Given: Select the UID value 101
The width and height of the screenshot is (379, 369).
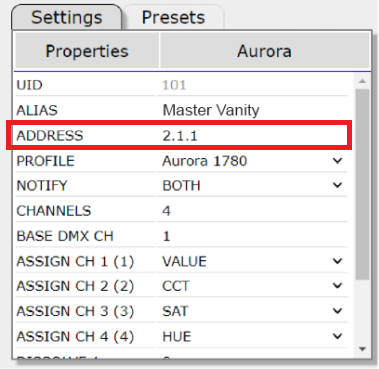Looking at the screenshot, I should click(x=174, y=85).
